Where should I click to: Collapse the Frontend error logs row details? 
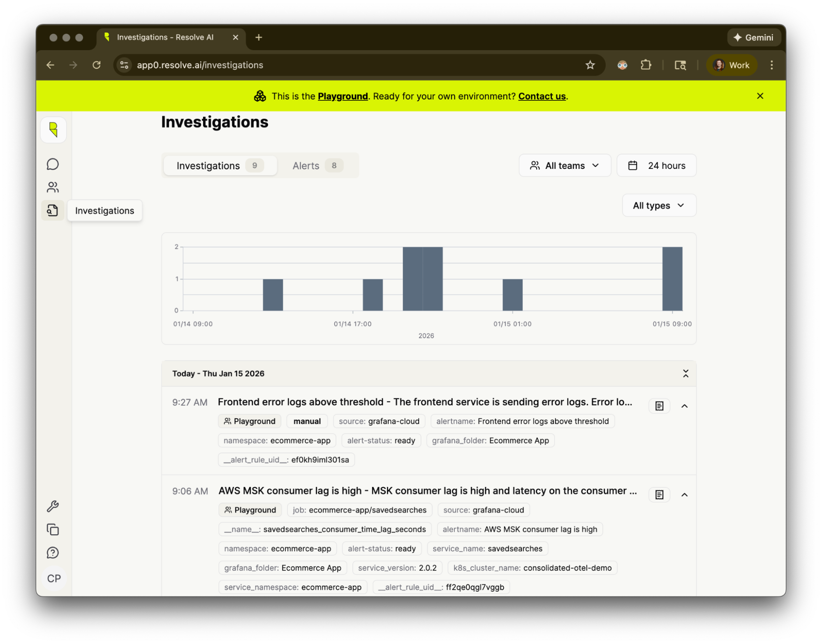(684, 406)
